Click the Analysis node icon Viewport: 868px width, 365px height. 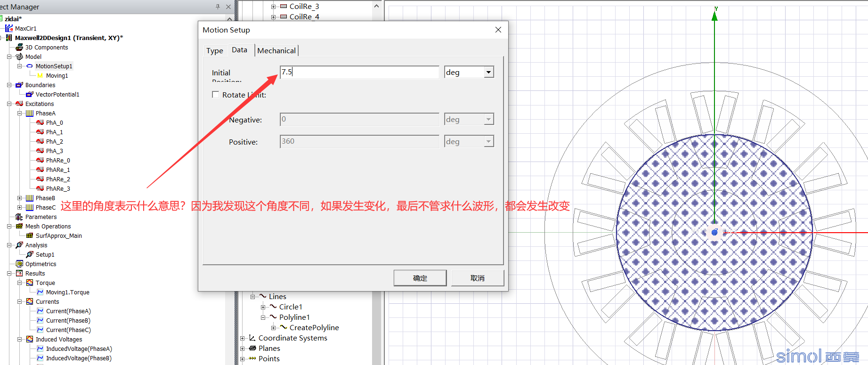pos(19,245)
